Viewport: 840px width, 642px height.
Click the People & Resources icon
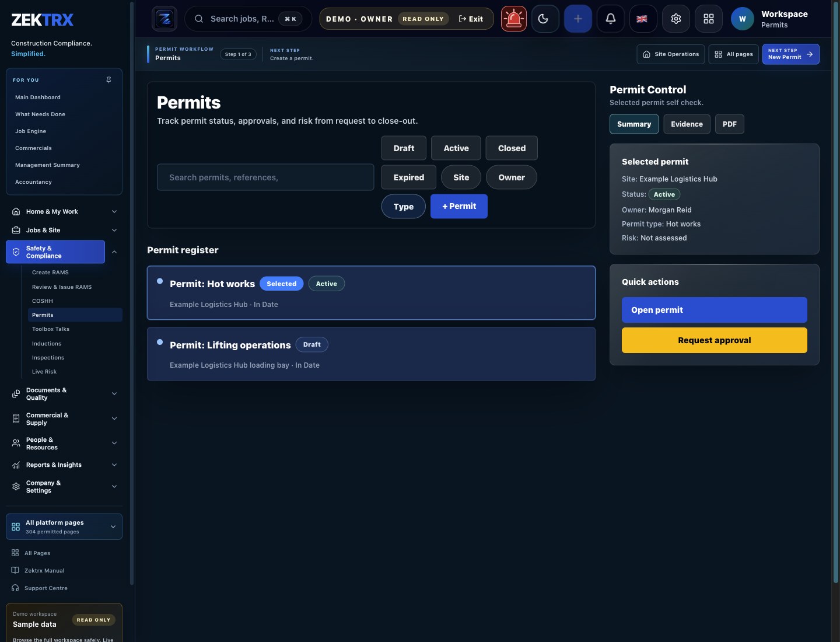[16, 444]
